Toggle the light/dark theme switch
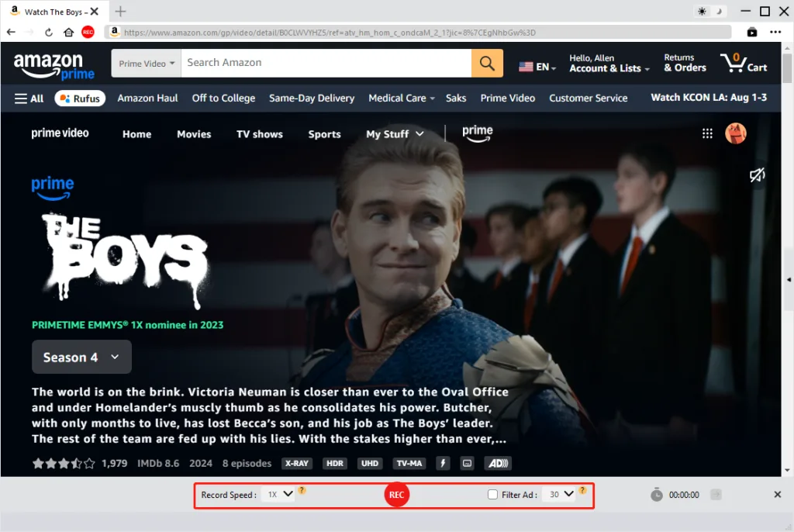Viewport: 794px width, 532px height. (709, 12)
